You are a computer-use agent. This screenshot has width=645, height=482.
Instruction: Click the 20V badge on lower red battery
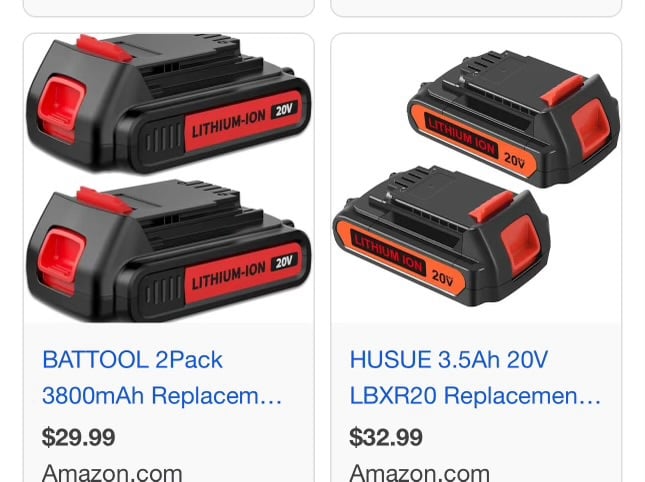click(284, 262)
